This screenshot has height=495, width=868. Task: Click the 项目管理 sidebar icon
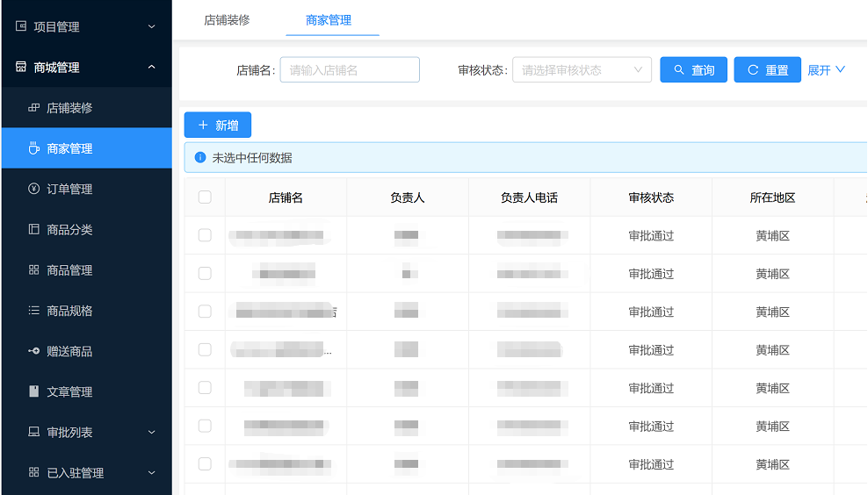[x=21, y=26]
